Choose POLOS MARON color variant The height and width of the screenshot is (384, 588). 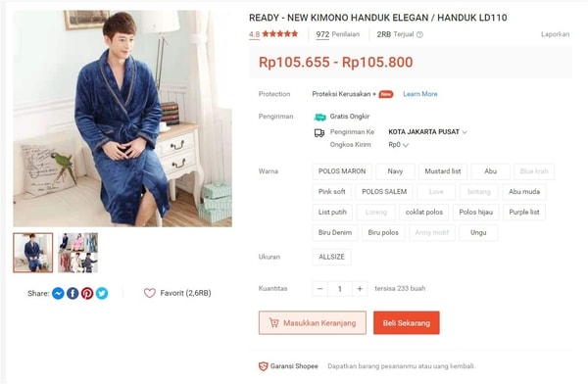point(342,171)
